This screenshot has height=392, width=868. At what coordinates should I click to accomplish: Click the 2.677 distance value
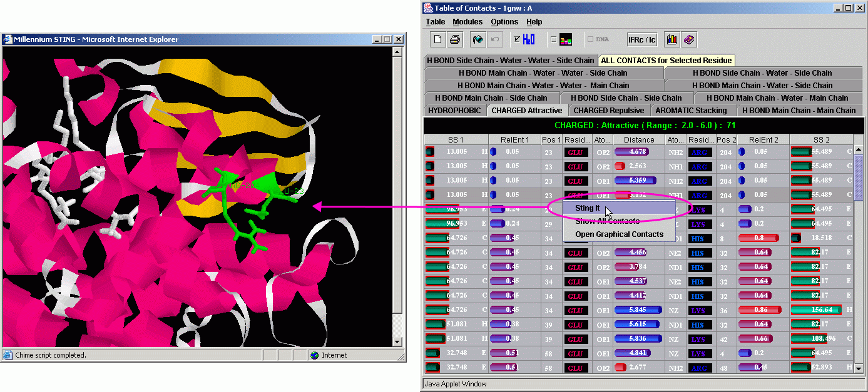click(636, 368)
